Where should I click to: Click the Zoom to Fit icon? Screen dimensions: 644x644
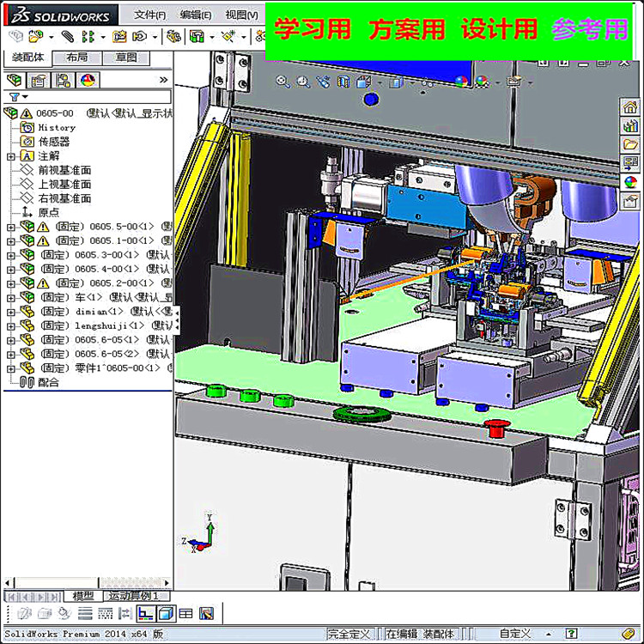283,82
